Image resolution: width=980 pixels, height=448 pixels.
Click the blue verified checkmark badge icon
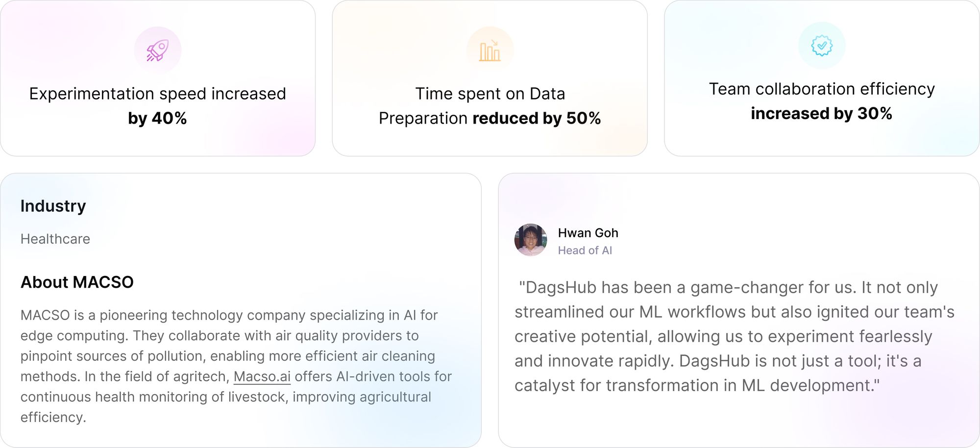(x=822, y=46)
